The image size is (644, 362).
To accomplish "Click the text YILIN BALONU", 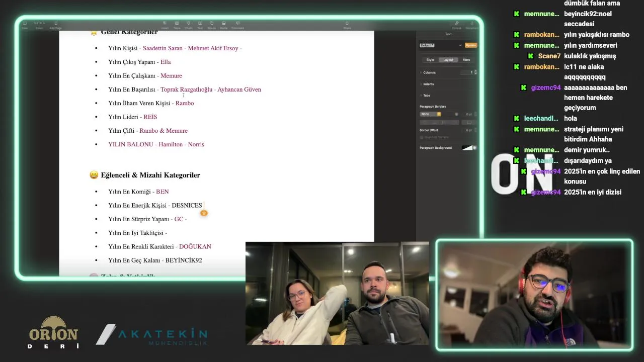I will (x=131, y=144).
